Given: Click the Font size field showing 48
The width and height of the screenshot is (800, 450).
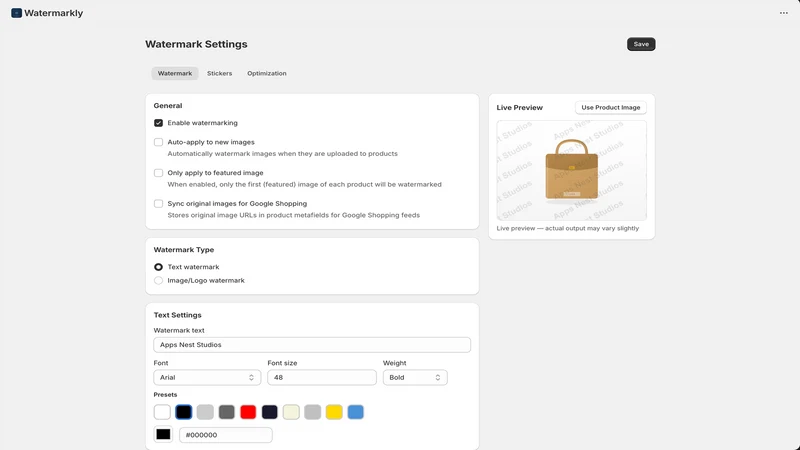Looking at the screenshot, I should tap(321, 378).
